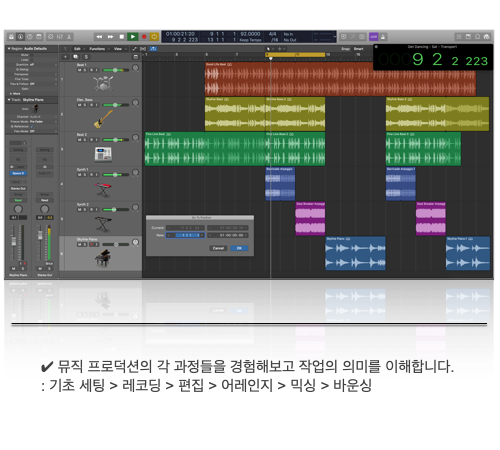Open the Smart Controls button
This screenshot has height=450, width=500.
pos(51,37)
